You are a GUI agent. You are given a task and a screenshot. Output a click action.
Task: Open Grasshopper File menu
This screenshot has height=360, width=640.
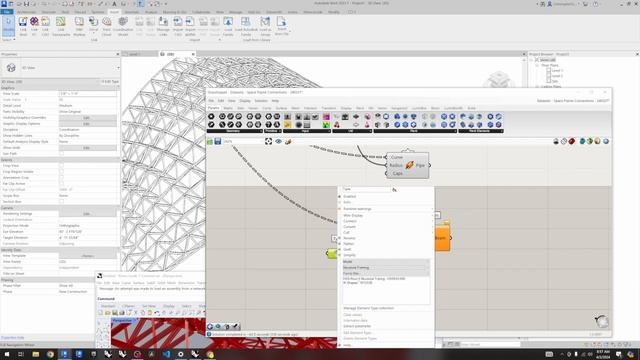coord(211,101)
